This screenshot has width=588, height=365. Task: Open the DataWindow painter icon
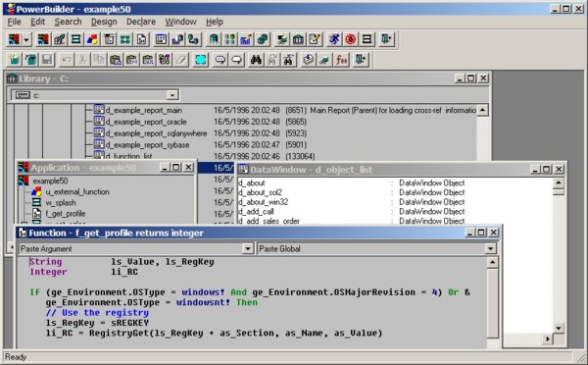click(162, 39)
